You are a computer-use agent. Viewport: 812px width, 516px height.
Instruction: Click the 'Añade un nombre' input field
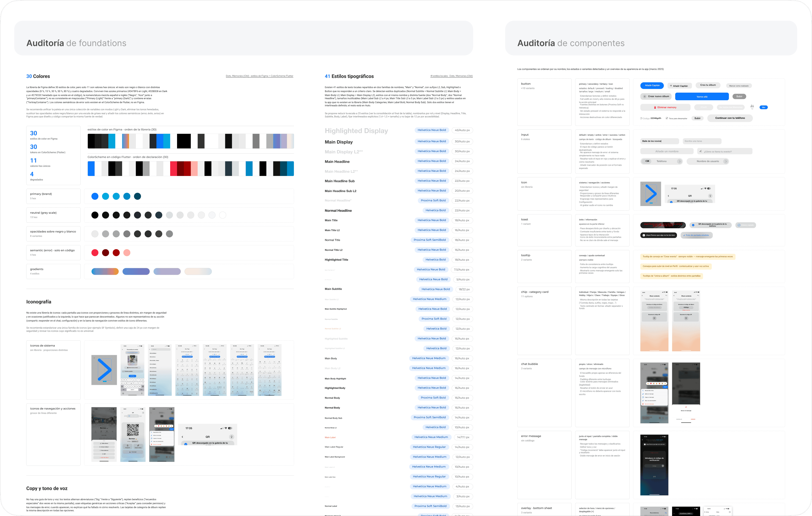667,151
